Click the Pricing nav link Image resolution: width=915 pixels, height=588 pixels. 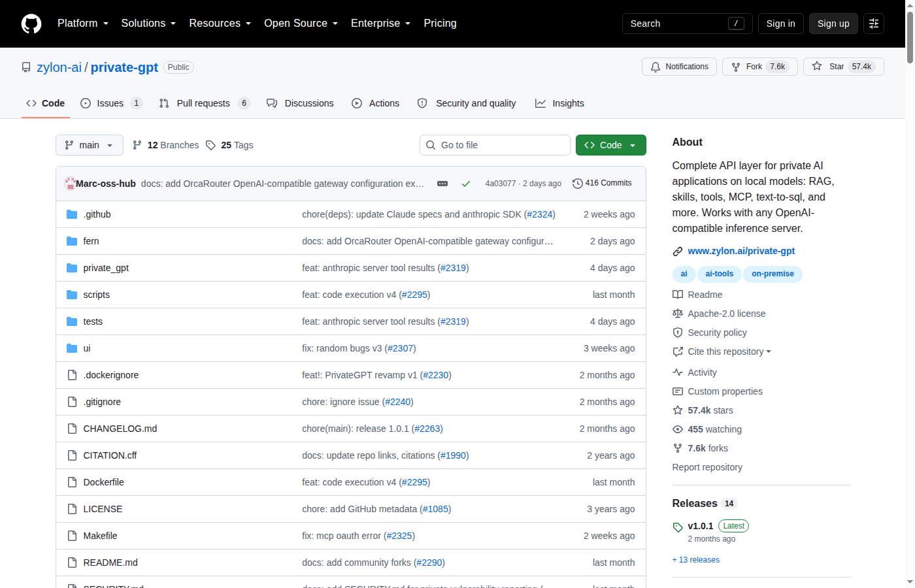[440, 24]
